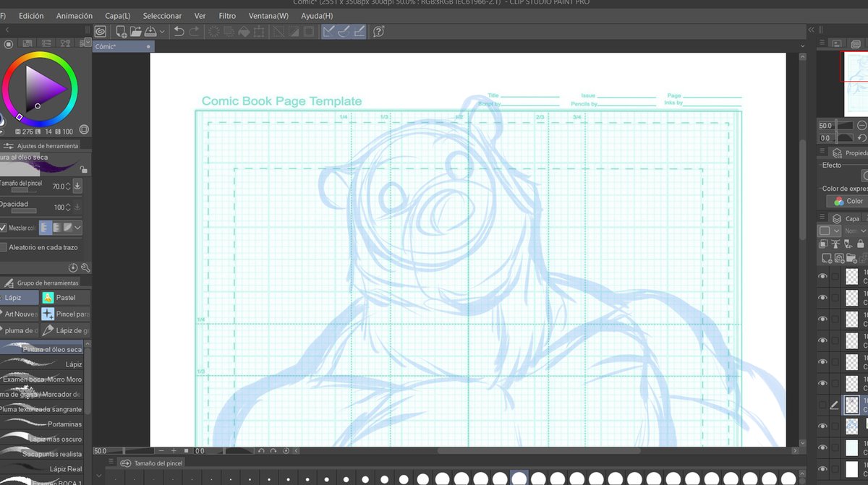
Task: Open the Ventana(W) menu
Action: (268, 15)
